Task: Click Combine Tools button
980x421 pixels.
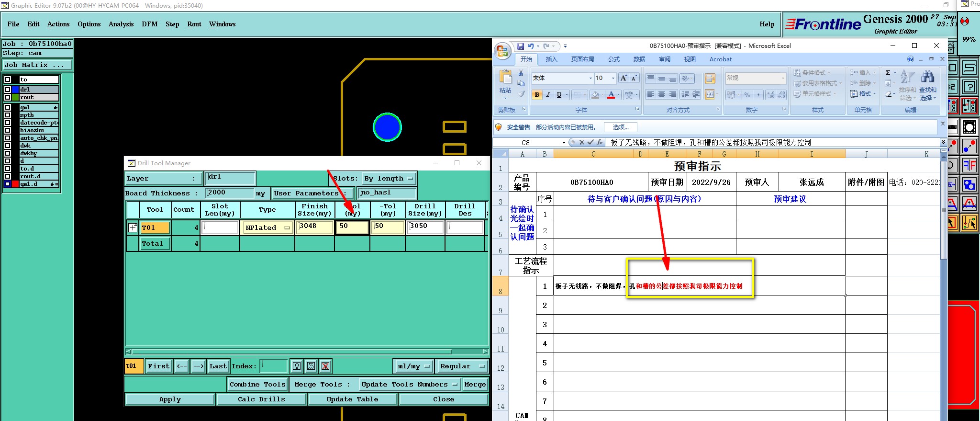Action: click(x=257, y=384)
